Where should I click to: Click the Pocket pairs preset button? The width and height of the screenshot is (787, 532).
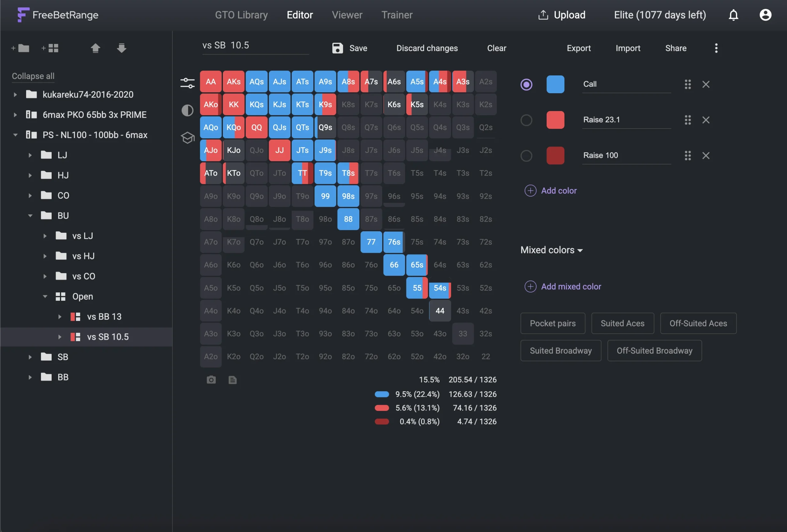point(552,323)
